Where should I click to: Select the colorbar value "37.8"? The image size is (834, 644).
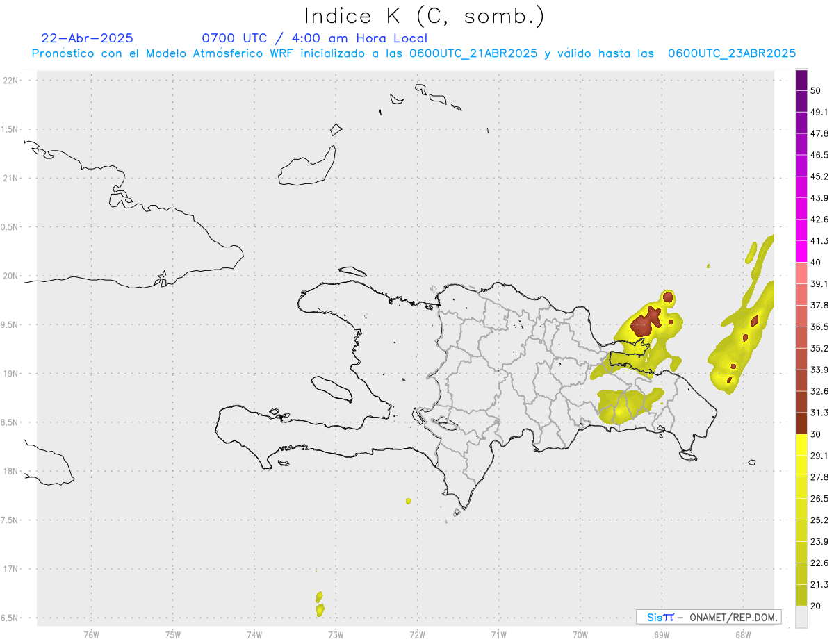819,305
